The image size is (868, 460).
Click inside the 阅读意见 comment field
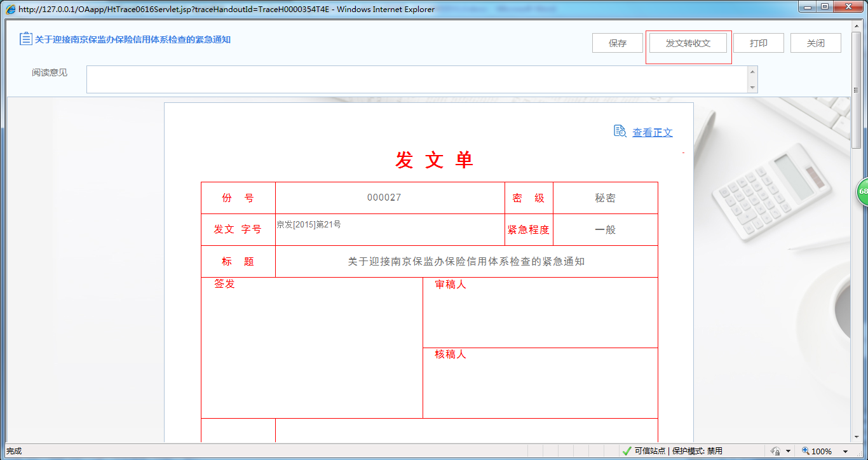click(x=419, y=79)
